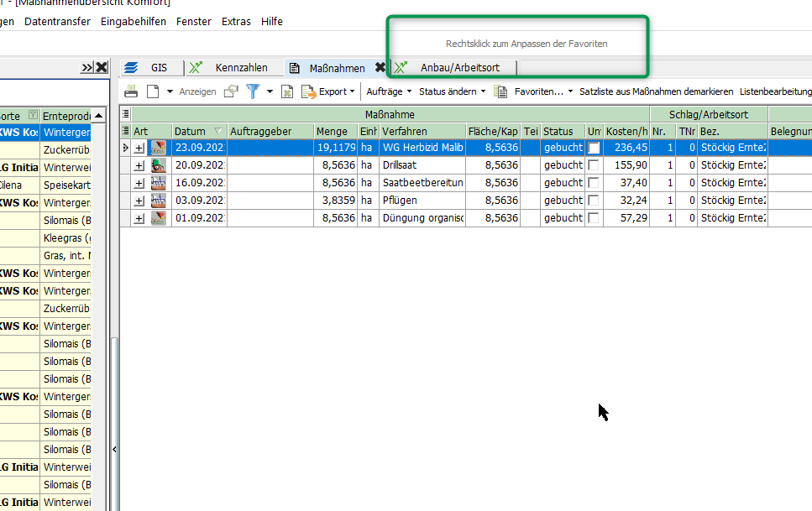
Task: Switch to the Kennzahlen tab
Action: [x=240, y=68]
